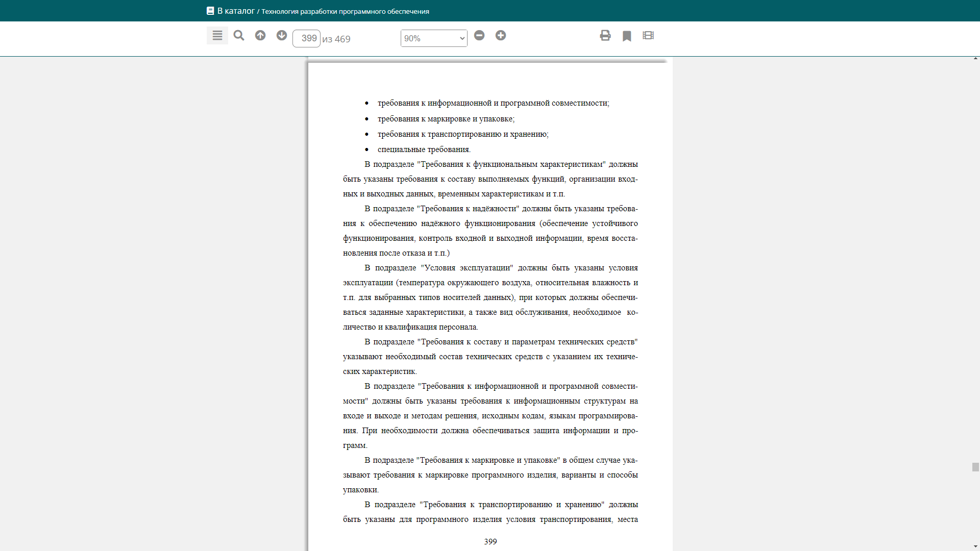Return to catalog via В каталог link
This screenshot has width=980, height=551.
point(236,11)
